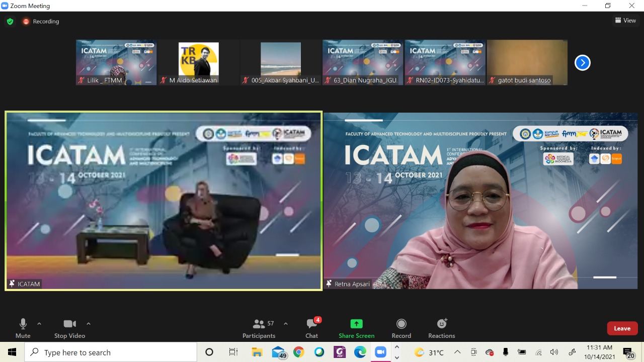Open the Reactions menu

click(442, 328)
